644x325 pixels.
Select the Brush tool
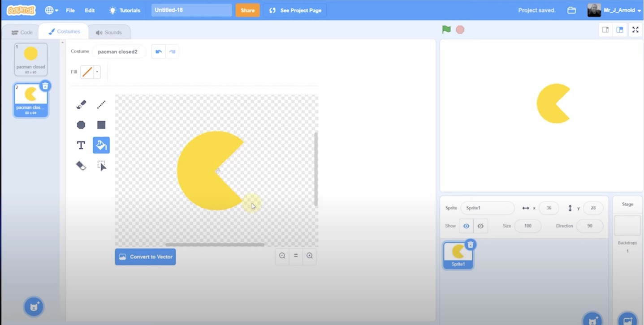tap(81, 105)
